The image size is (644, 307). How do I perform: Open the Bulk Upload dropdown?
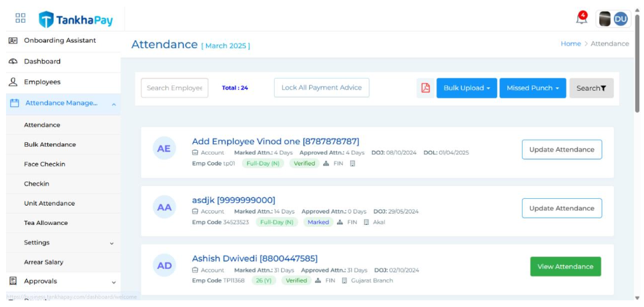point(467,88)
